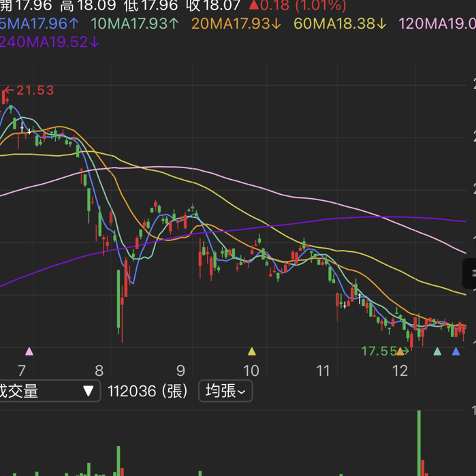Tap the green triangle marker after December
476x476 pixels.
point(437,351)
